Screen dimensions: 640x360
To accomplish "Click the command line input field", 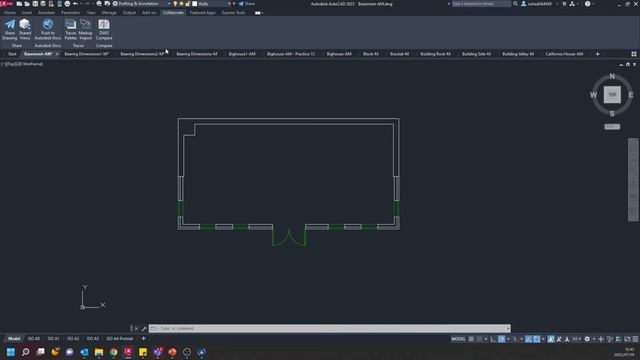I will (x=330, y=329).
